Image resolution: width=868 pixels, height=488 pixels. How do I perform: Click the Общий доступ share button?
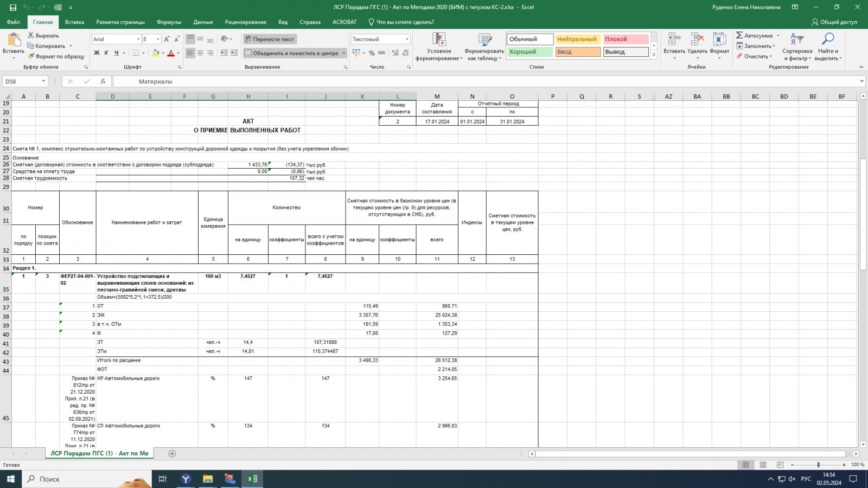pos(834,22)
